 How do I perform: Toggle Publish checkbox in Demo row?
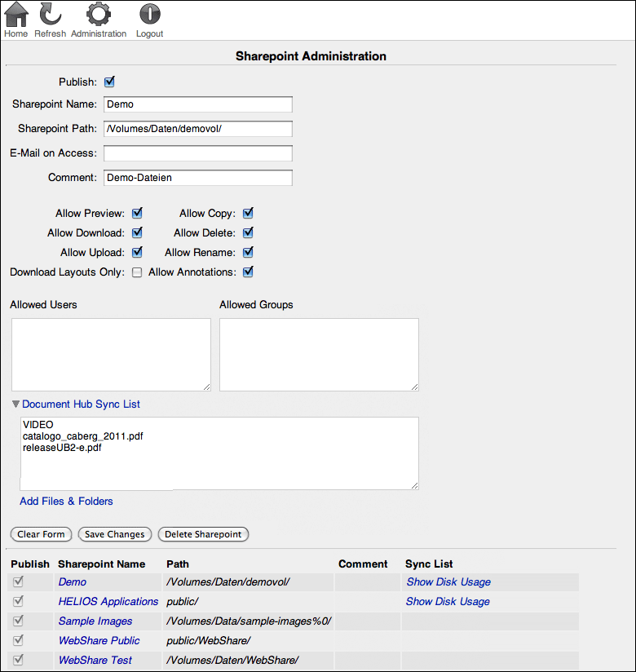click(18, 581)
